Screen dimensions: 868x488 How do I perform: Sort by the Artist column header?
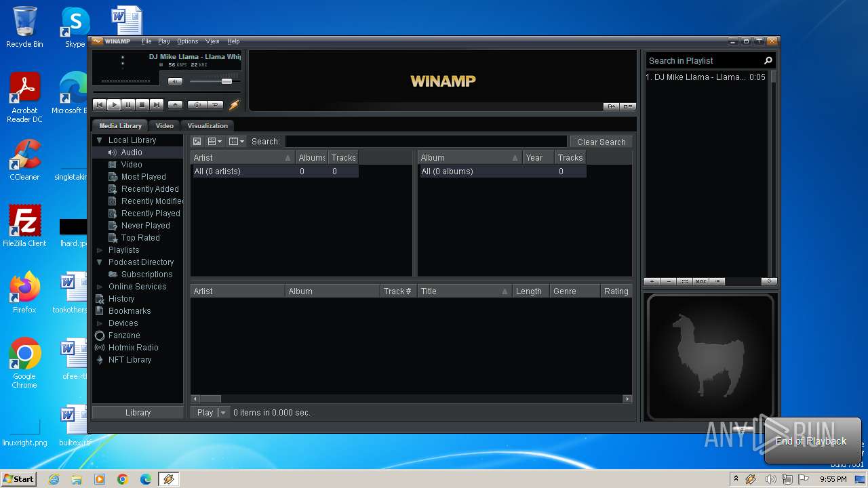click(x=243, y=158)
